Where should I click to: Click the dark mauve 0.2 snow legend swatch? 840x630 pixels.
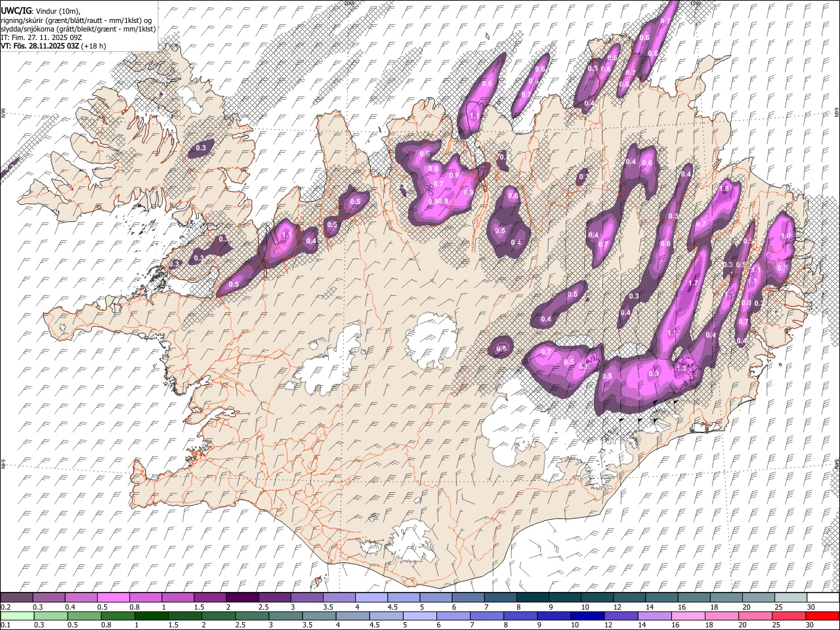click(16, 598)
